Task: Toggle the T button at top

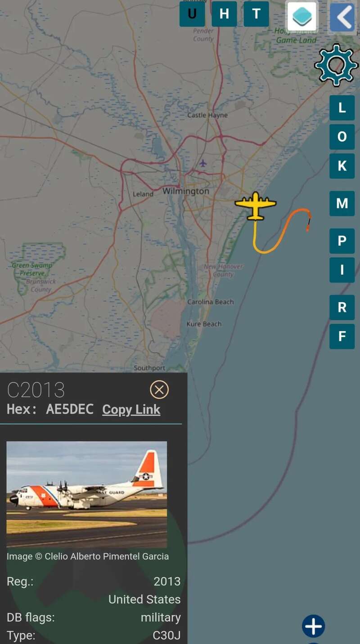Action: click(256, 14)
